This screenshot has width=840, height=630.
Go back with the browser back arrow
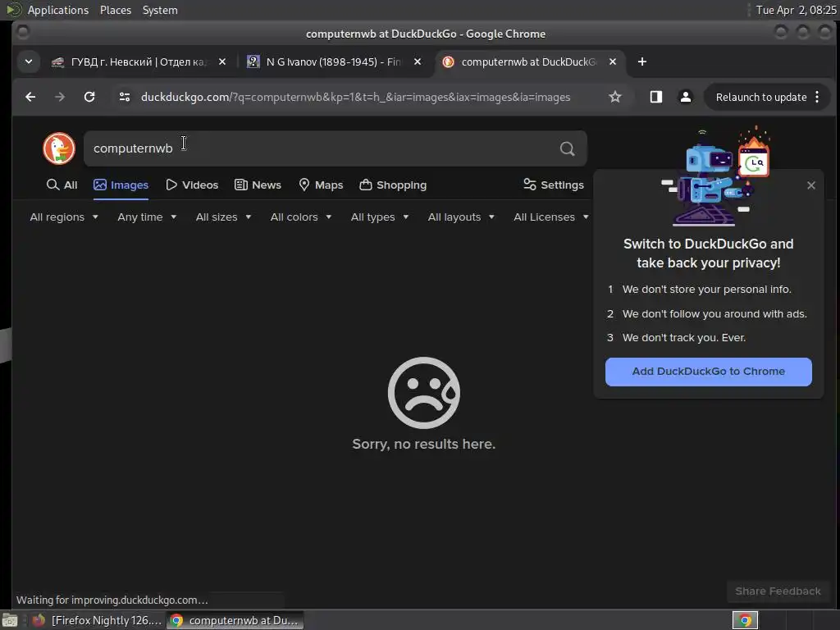(x=30, y=97)
